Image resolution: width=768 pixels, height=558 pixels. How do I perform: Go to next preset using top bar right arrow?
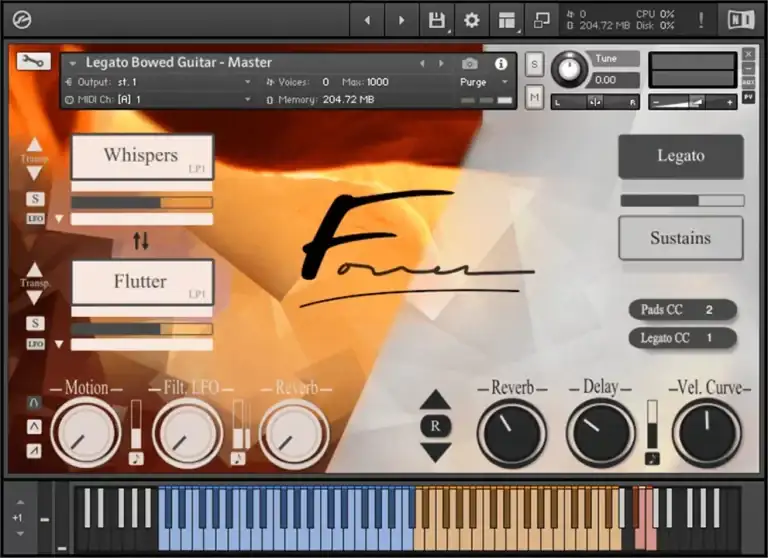[401, 20]
